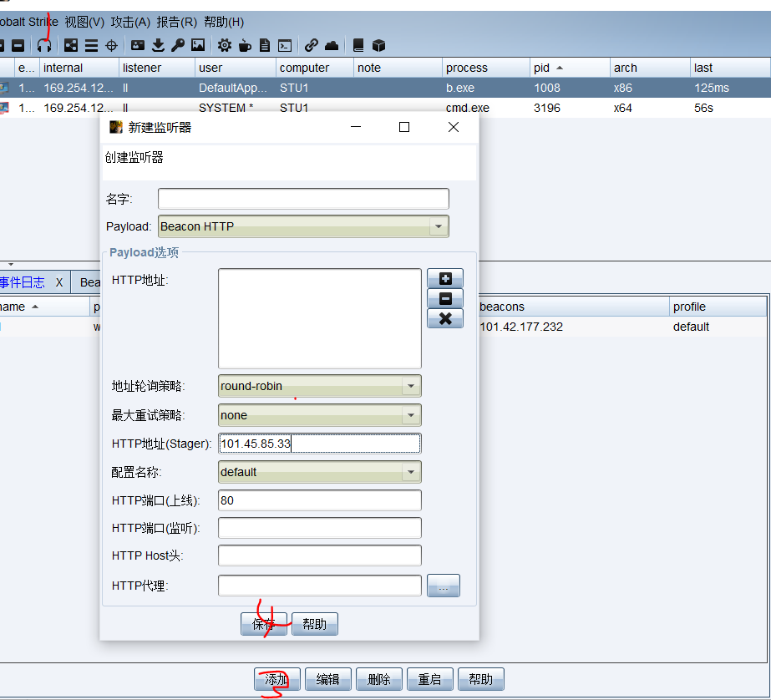The width and height of the screenshot is (771, 700).
Task: Click the disconnect (minus) toolbar icon
Action: coord(18,46)
